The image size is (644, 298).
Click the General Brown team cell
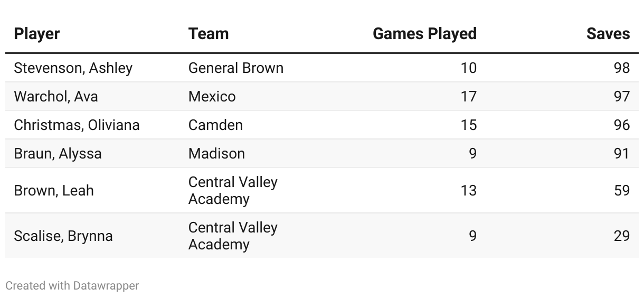point(236,68)
